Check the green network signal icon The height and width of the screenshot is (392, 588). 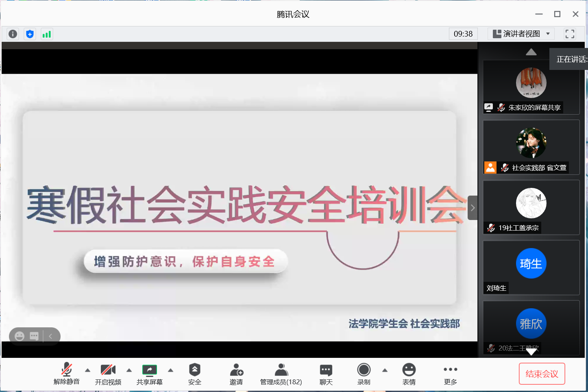click(47, 34)
